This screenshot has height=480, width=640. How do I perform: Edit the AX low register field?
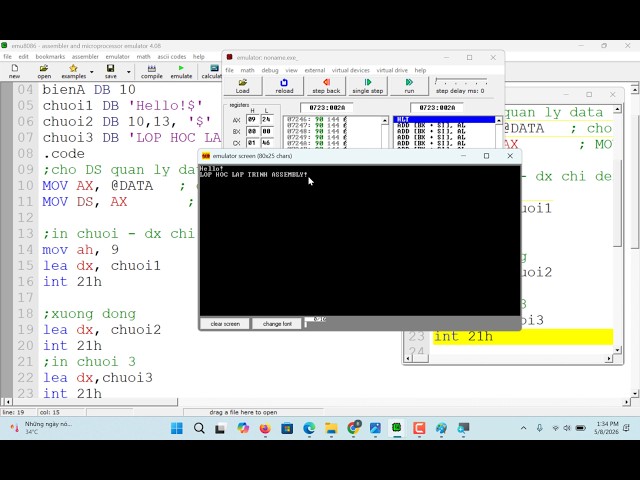pyautogui.click(x=267, y=120)
